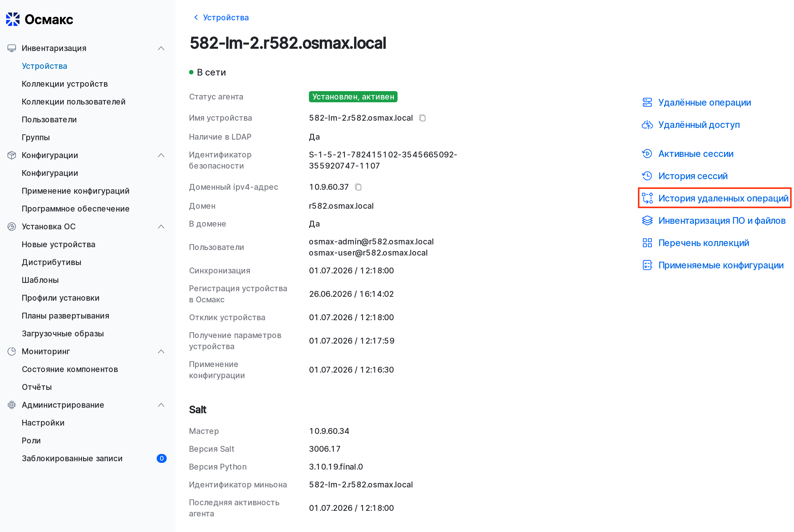Open Инвентаризация ПО и файлов link
Screen dimensions: 794x532
[722, 220]
